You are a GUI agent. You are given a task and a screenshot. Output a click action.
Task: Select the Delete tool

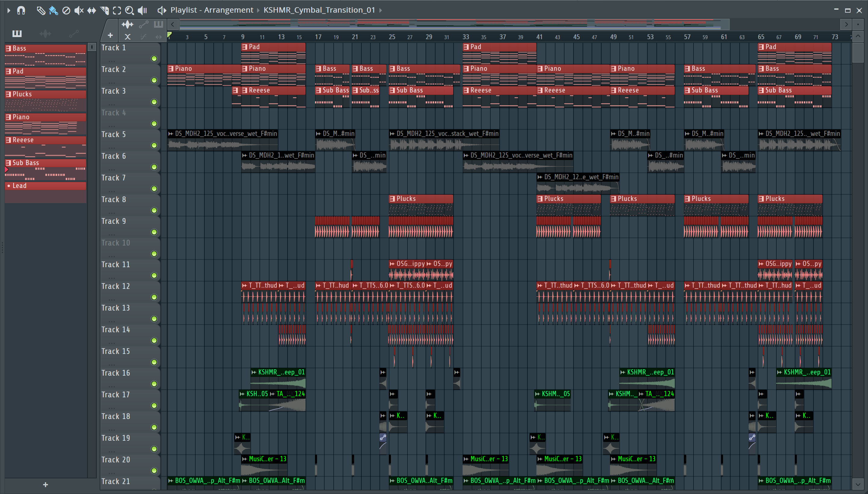(x=66, y=11)
